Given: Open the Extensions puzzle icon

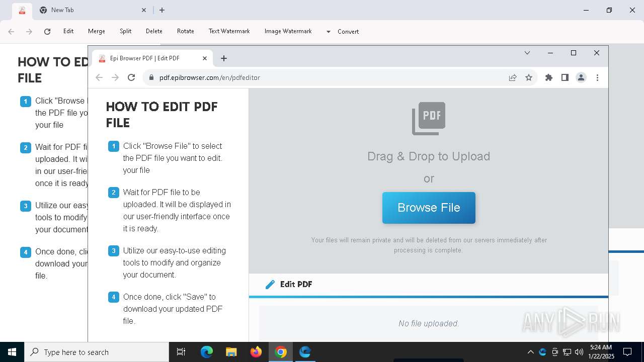Looking at the screenshot, I should point(549,77).
